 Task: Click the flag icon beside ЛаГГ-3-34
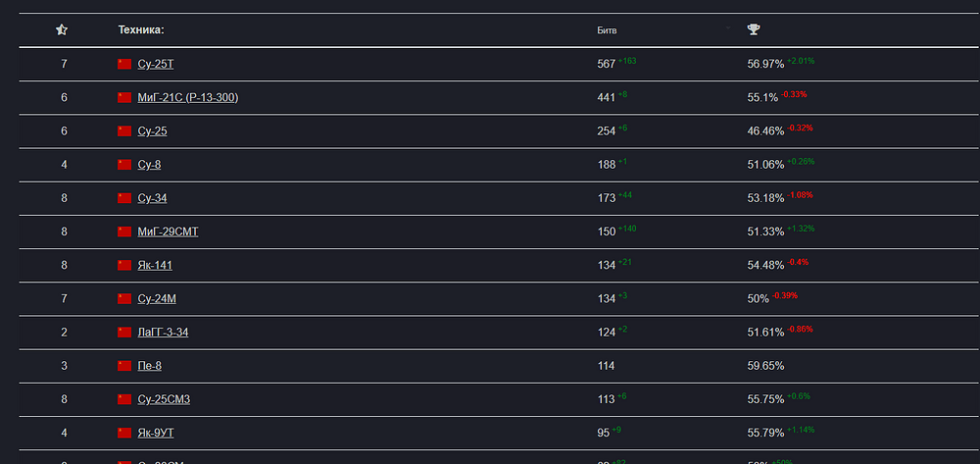pos(124,333)
